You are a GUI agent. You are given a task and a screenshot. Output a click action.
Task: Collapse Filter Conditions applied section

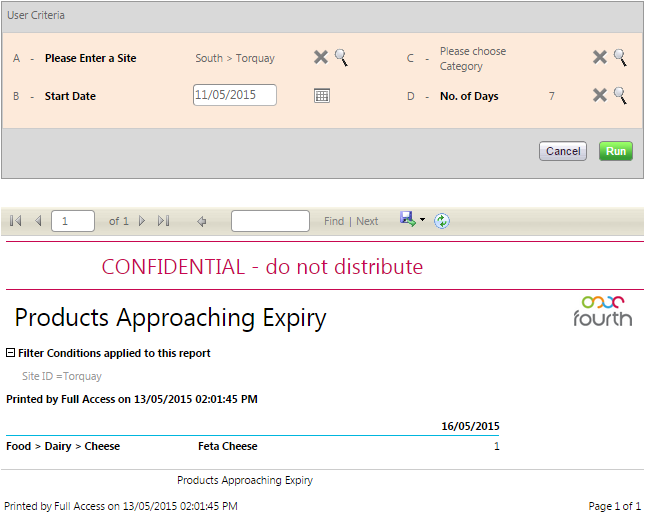(11, 353)
